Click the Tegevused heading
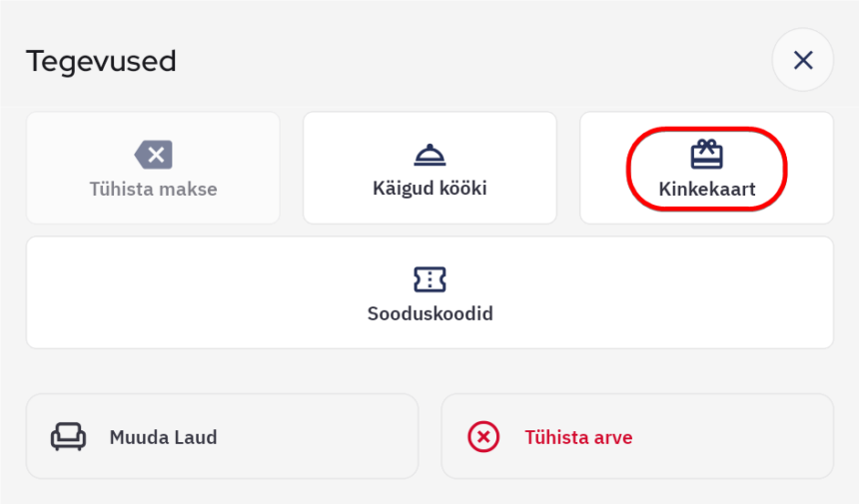The height and width of the screenshot is (504, 859). tap(101, 61)
